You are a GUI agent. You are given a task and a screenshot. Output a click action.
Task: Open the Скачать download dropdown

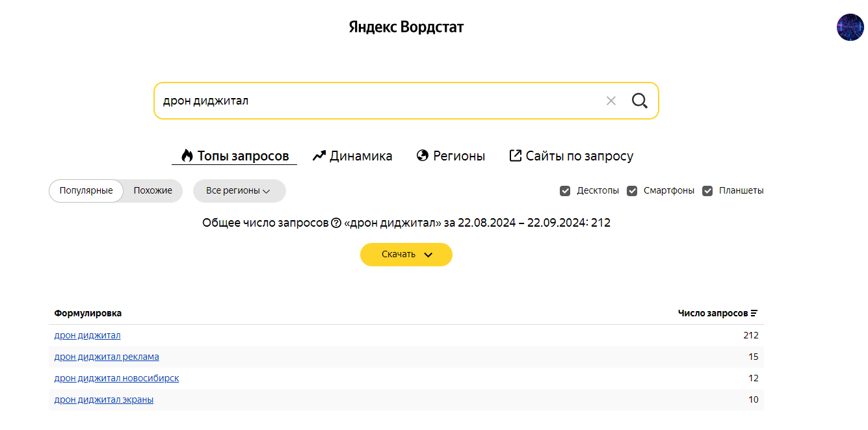(x=406, y=255)
